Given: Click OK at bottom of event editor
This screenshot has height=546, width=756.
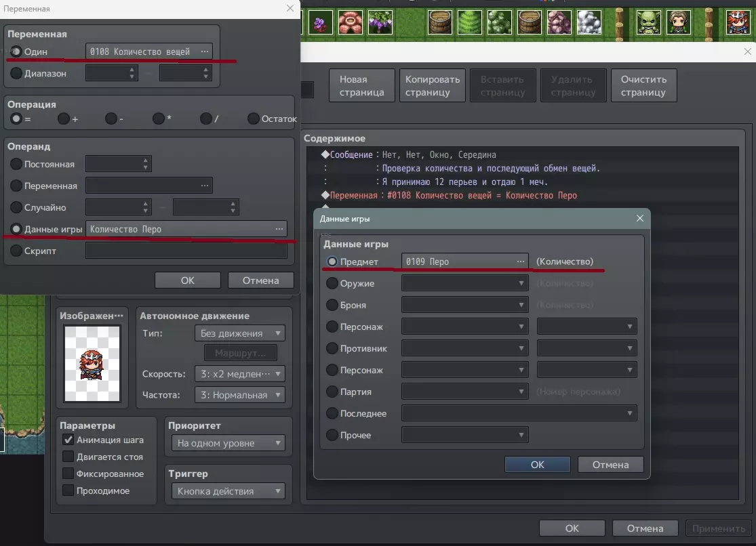Looking at the screenshot, I should [572, 528].
